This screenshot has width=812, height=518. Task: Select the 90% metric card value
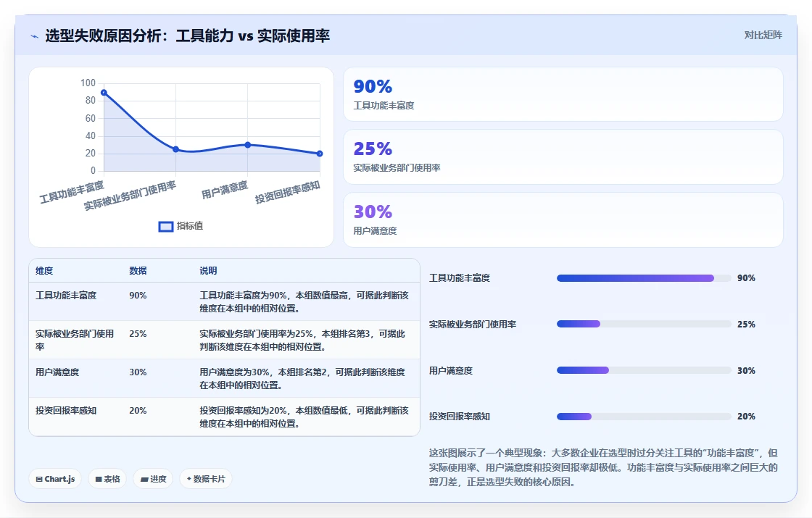(373, 86)
